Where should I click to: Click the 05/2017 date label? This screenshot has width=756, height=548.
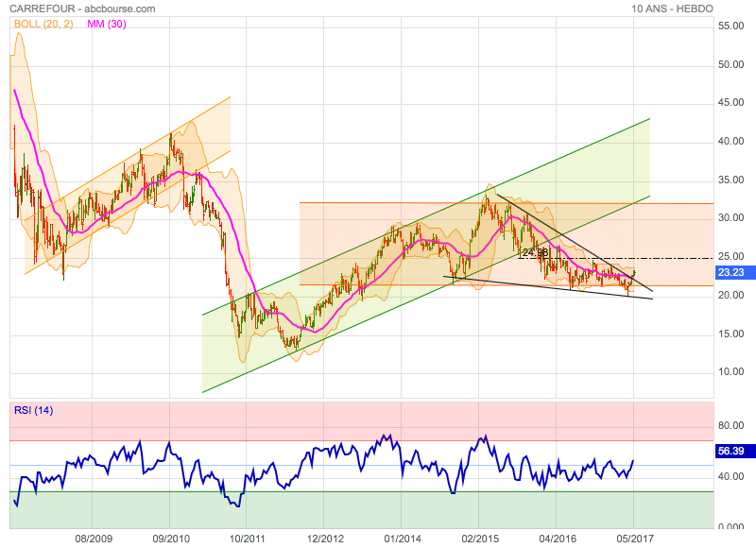pyautogui.click(x=635, y=539)
